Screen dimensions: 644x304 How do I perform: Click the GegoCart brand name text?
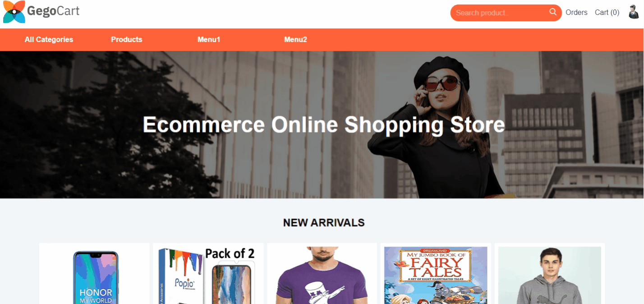pos(53,11)
